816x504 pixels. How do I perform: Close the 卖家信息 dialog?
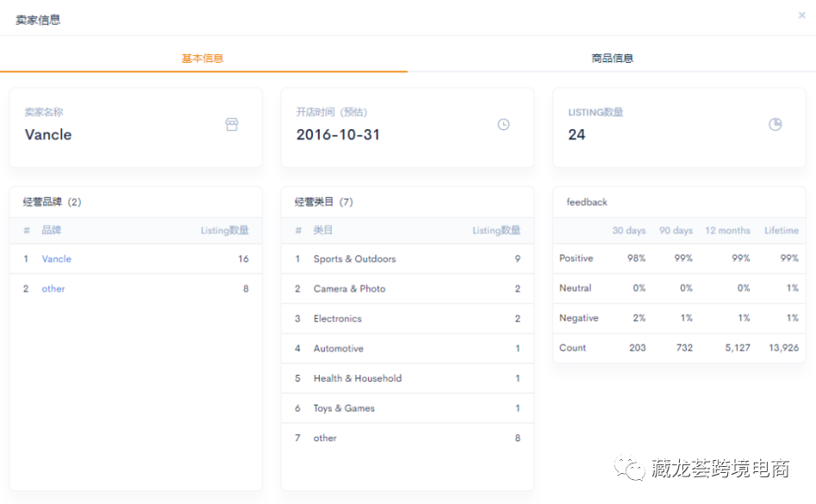tap(803, 15)
